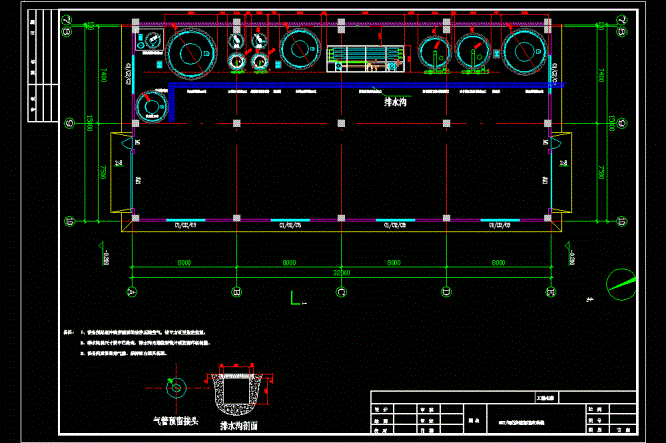
Task: Click the drawing title cell in the title block
Action: pyautogui.click(x=536, y=421)
